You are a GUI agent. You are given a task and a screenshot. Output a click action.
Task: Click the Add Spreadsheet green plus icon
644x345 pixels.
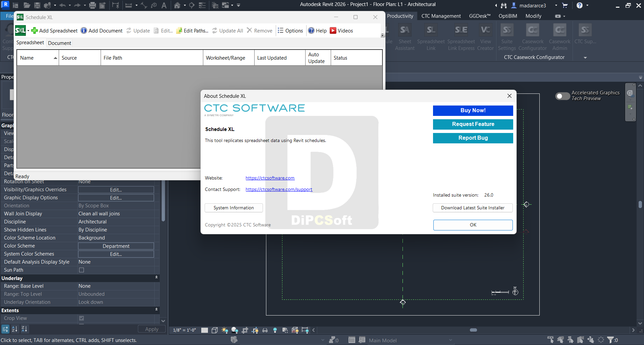pyautogui.click(x=34, y=30)
